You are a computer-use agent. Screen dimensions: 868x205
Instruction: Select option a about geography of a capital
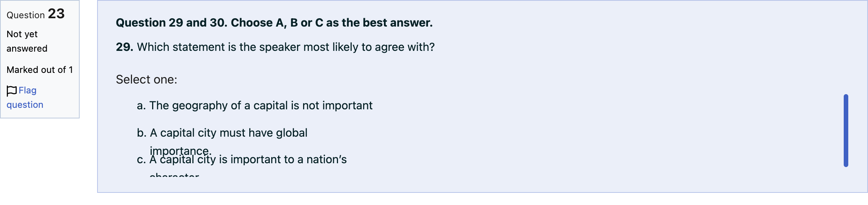point(255,106)
